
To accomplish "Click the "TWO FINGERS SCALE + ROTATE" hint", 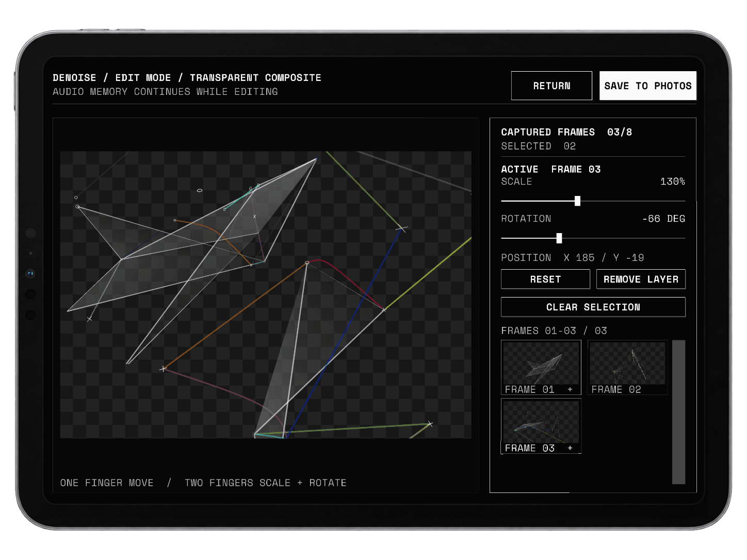I will (266, 483).
